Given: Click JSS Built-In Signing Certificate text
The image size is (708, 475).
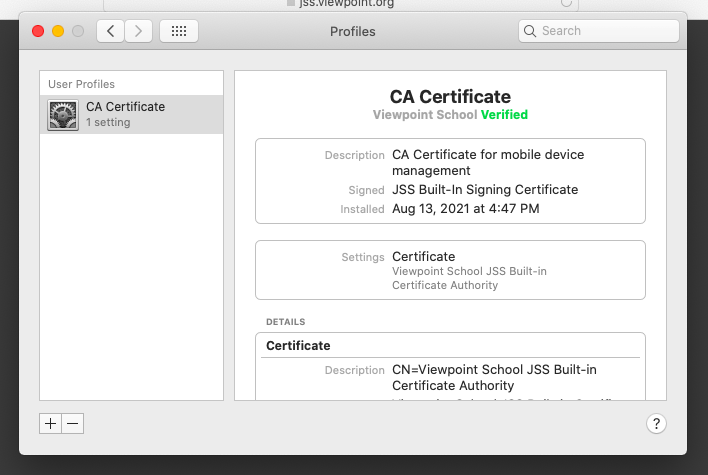Looking at the screenshot, I should click(x=484, y=190).
